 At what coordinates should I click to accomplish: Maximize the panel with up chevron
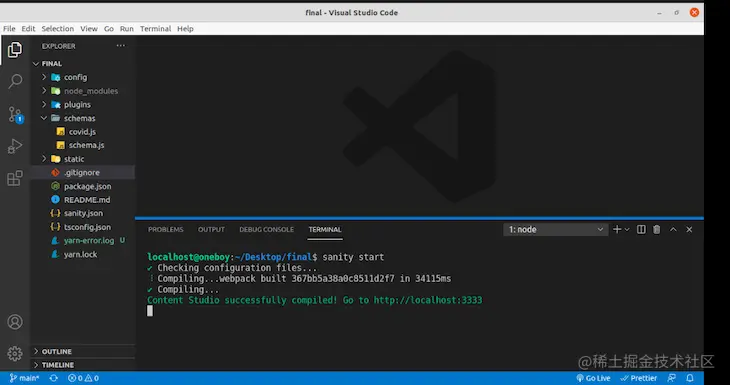coord(673,230)
